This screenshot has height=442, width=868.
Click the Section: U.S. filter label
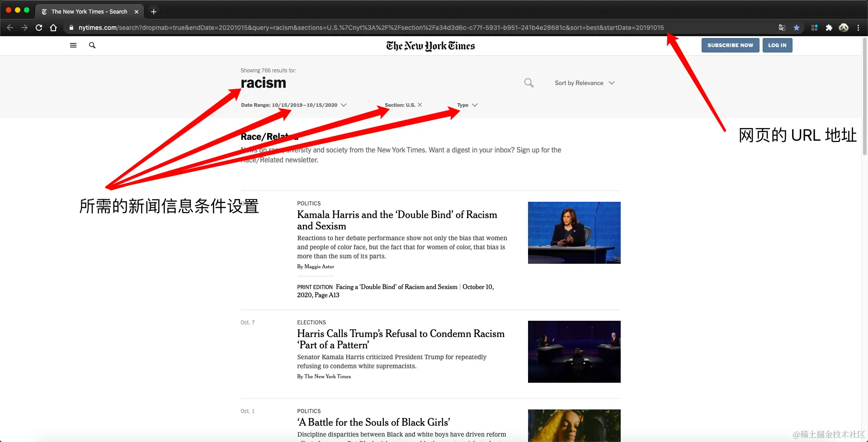coord(400,105)
